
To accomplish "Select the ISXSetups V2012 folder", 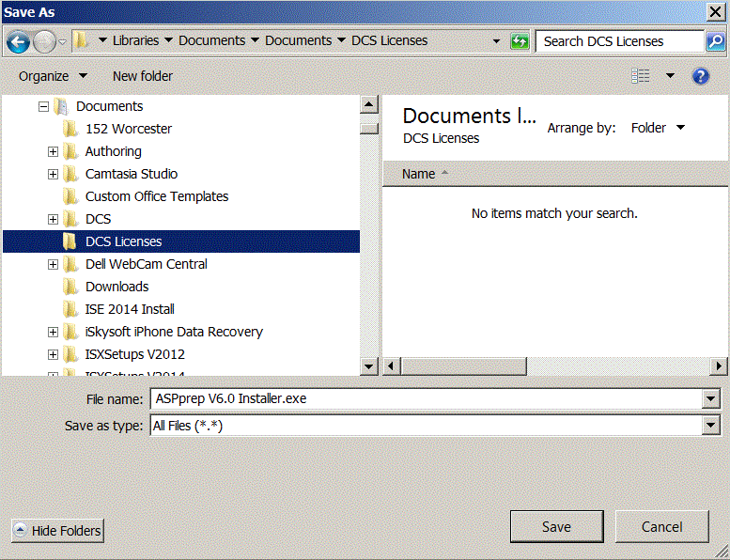I will [x=134, y=354].
